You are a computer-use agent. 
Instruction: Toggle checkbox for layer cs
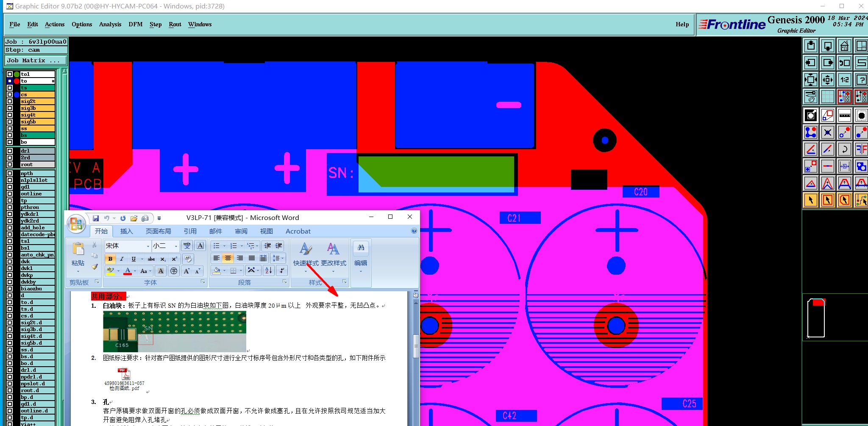click(x=10, y=95)
